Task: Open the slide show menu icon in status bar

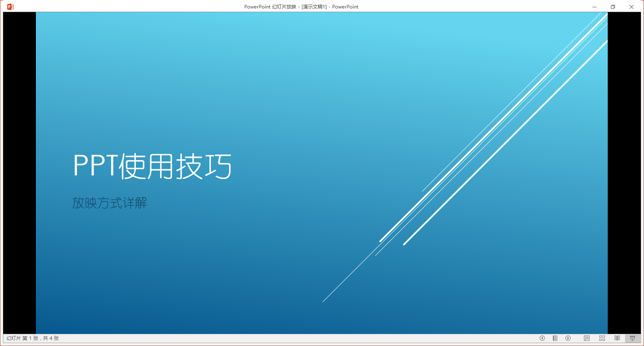Action: point(555,338)
